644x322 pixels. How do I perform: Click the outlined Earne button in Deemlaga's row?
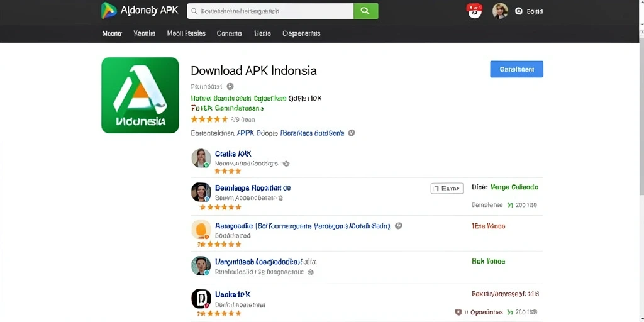click(447, 189)
